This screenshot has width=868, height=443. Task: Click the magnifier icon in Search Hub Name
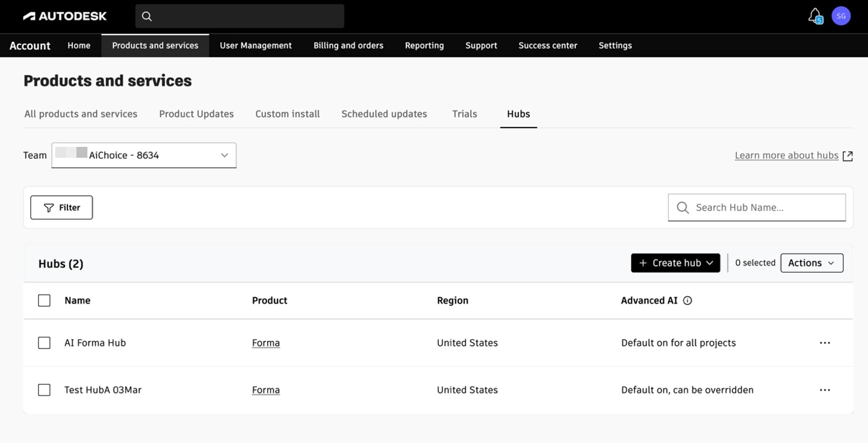(683, 208)
